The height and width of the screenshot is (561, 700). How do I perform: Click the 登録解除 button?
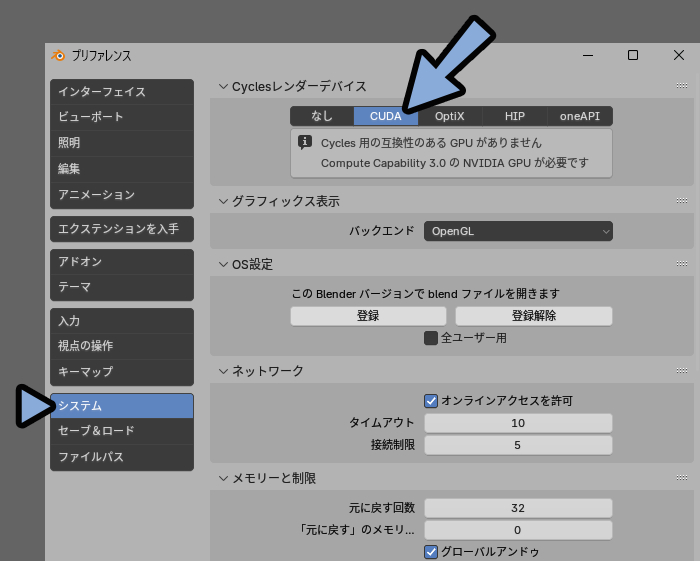coord(534,316)
